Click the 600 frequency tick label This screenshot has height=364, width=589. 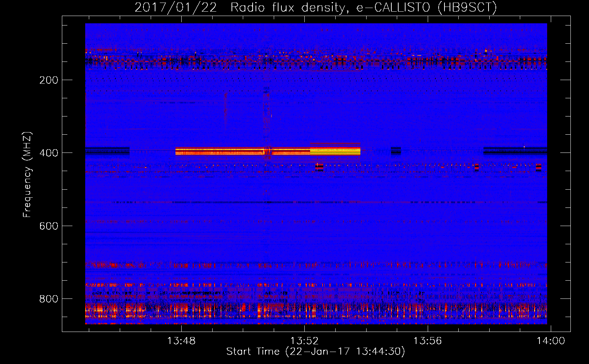[49, 226]
